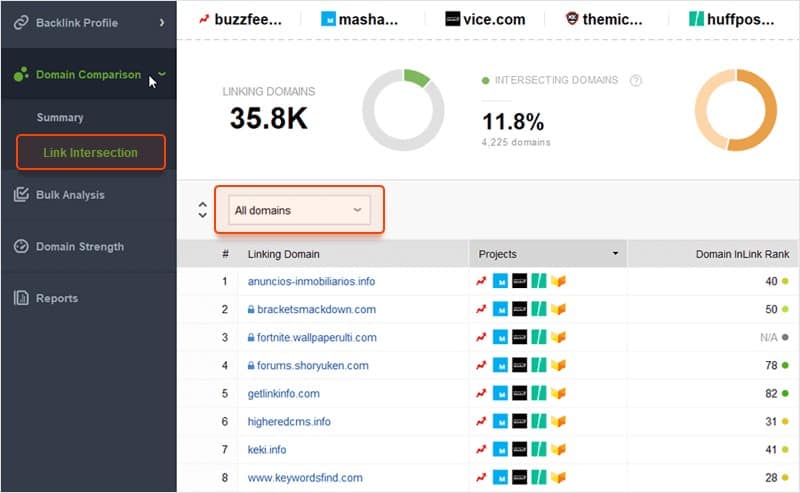Open forums.shoryuken.com link
Image resolution: width=800 pixels, height=493 pixels.
point(313,365)
